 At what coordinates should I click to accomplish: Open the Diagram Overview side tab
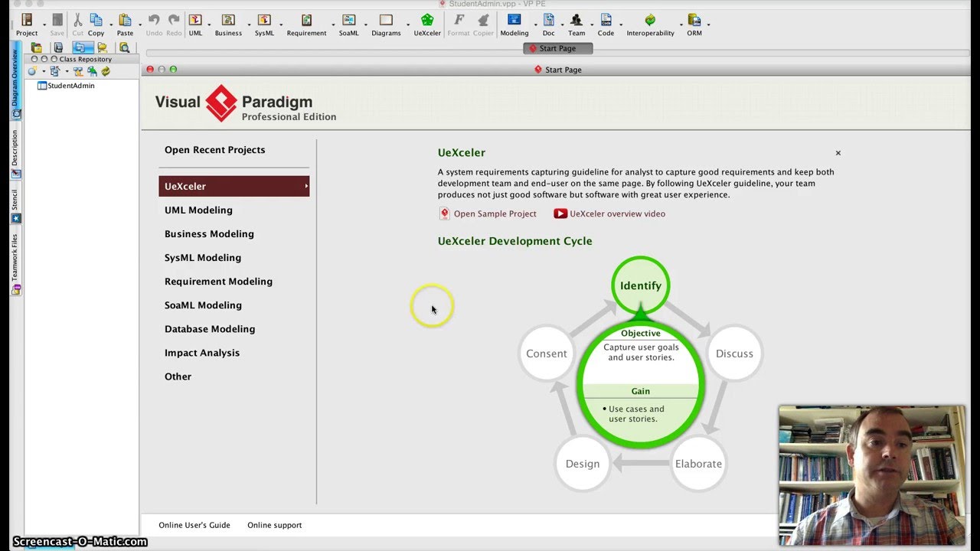click(x=15, y=81)
